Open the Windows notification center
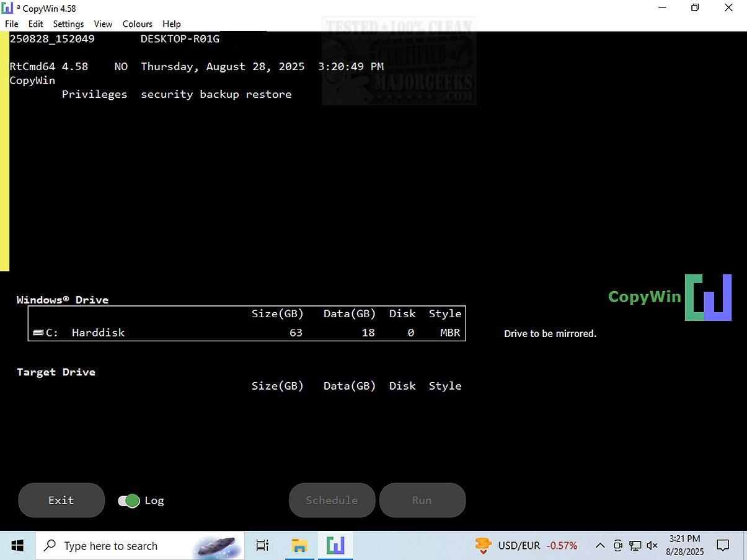Image resolution: width=747 pixels, height=560 pixels. pos(723,546)
